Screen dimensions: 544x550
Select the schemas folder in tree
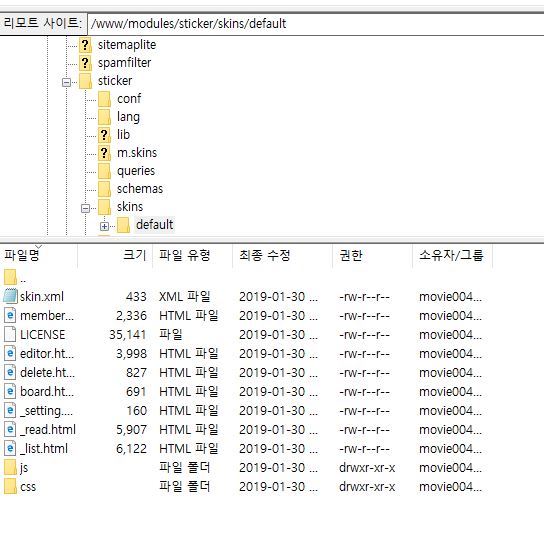[x=140, y=189]
